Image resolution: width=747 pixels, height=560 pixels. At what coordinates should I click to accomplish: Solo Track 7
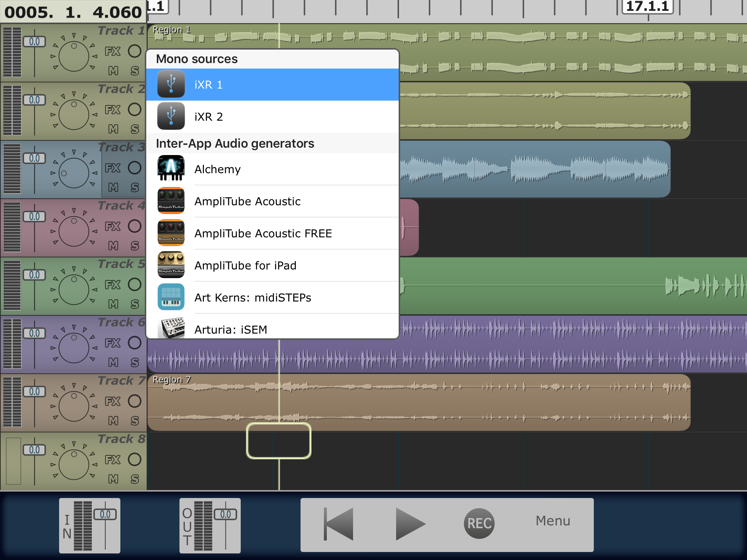coord(135,421)
